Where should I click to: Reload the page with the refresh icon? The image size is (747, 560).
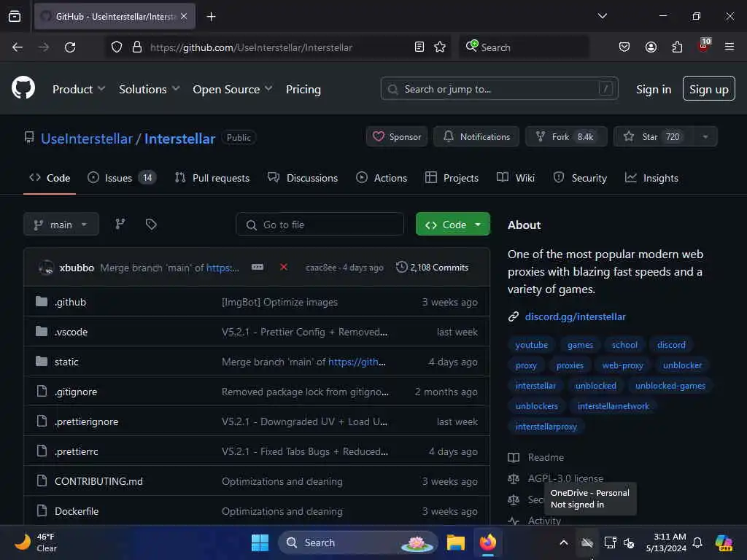pyautogui.click(x=70, y=47)
